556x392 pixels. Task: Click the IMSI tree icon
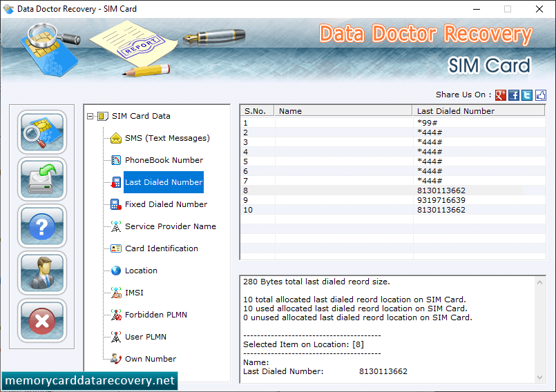pos(116,293)
